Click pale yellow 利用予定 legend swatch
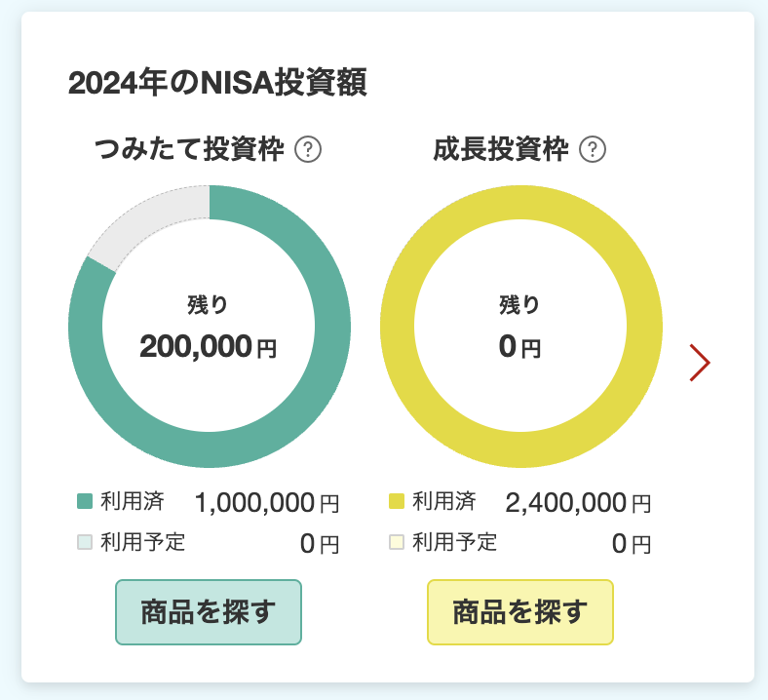Screen dimensions: 768x700 tap(397, 542)
